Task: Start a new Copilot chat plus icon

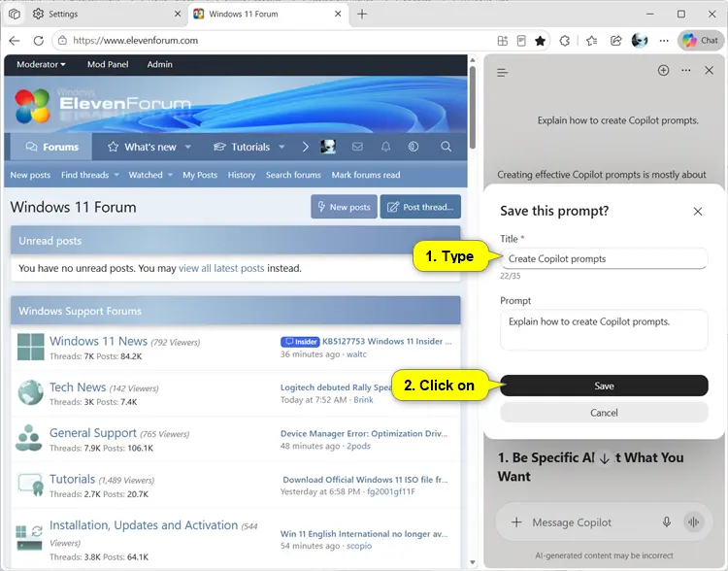Action: coord(664,70)
